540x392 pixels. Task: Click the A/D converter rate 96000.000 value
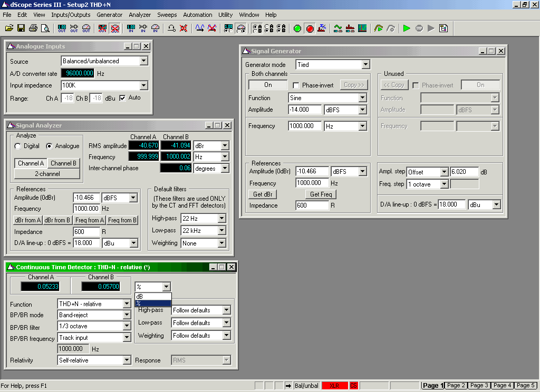(78, 73)
